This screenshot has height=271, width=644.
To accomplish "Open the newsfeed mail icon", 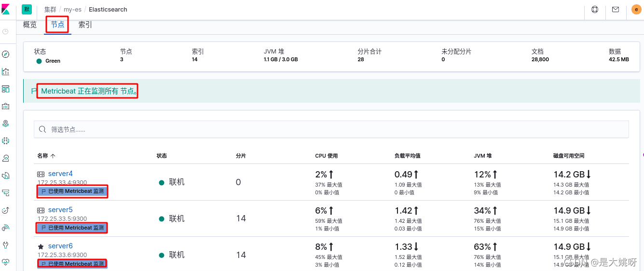I will pyautogui.click(x=616, y=9).
